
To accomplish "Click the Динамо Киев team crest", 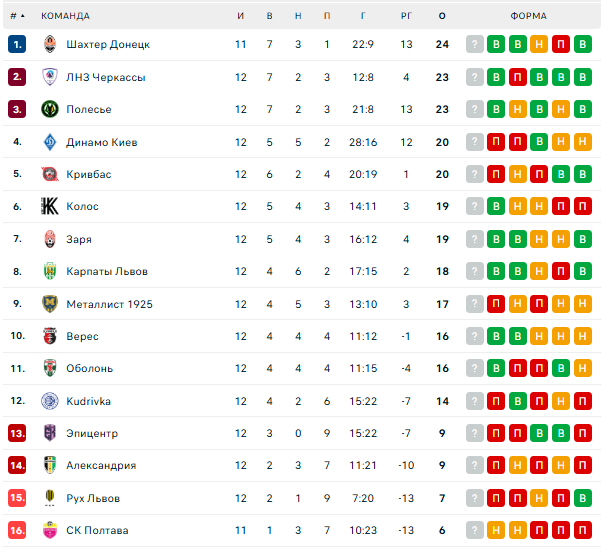I will pos(50,142).
